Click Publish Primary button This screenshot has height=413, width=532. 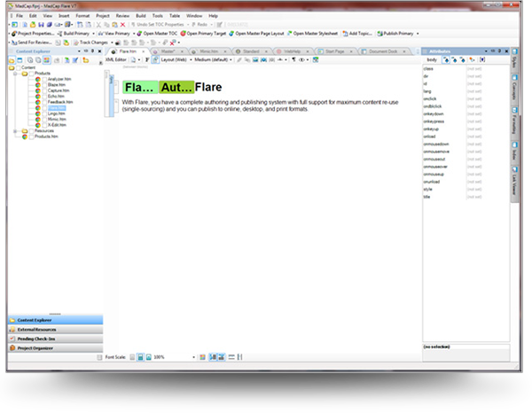395,33
